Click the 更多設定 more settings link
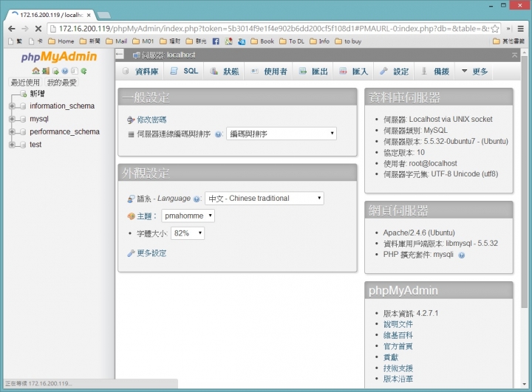This screenshot has width=532, height=392. tap(151, 253)
